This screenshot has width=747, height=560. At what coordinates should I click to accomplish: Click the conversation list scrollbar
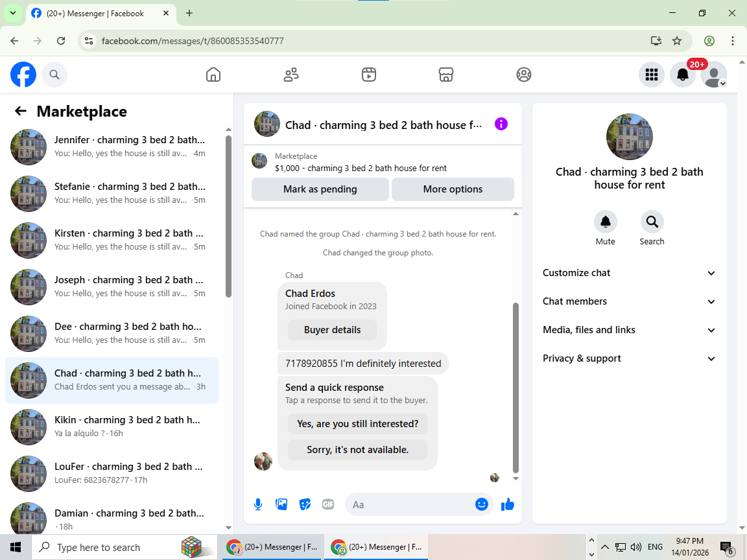pyautogui.click(x=228, y=216)
